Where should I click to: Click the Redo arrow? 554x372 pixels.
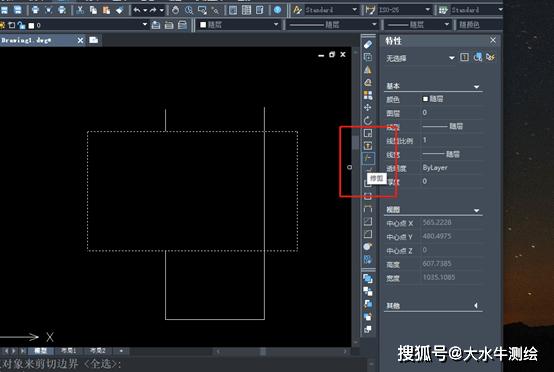point(153,10)
